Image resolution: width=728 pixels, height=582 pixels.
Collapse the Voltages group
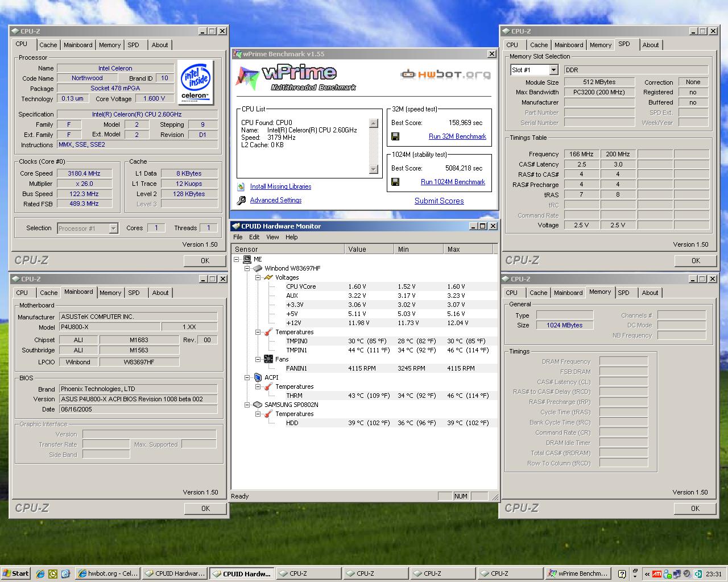click(x=258, y=277)
